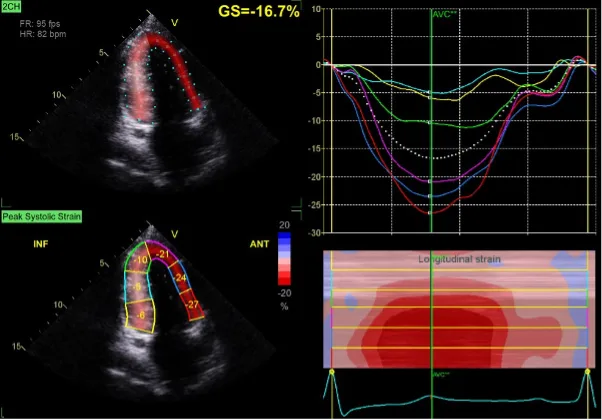Click the Longitudinal strain map title
Image resolution: width=602 pixels, height=420 pixels.
coord(459,259)
